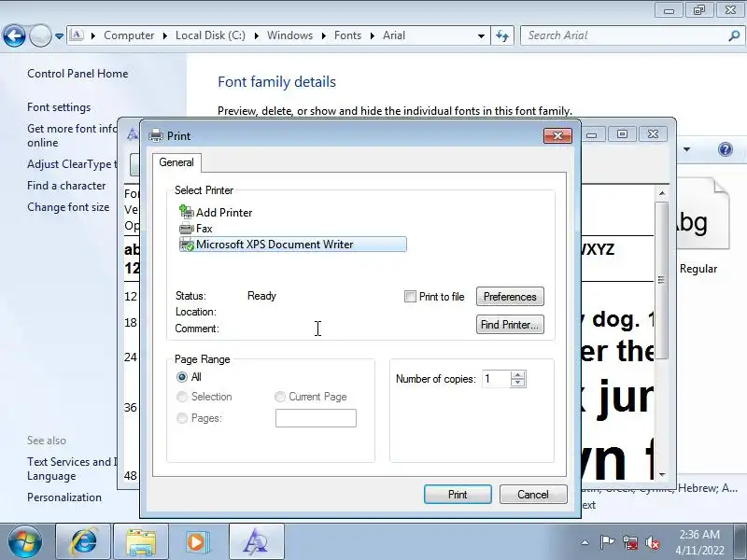Expand the breadcrumb arrow after Fonts
747x560 pixels.
[372, 35]
